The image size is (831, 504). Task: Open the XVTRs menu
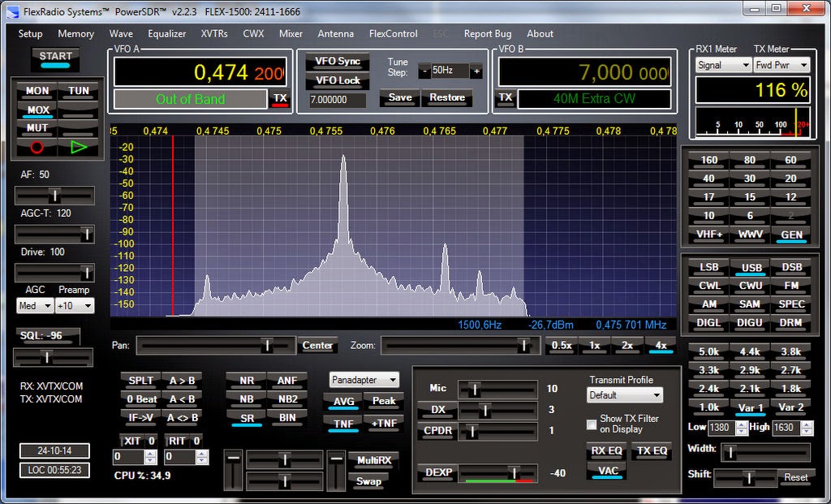[x=214, y=33]
